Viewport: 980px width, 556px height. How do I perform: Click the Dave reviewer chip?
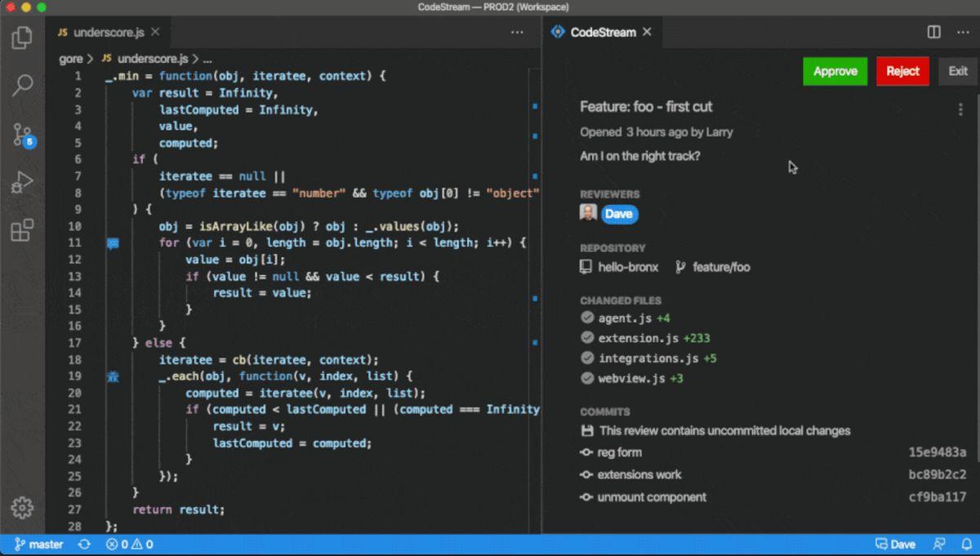point(620,214)
